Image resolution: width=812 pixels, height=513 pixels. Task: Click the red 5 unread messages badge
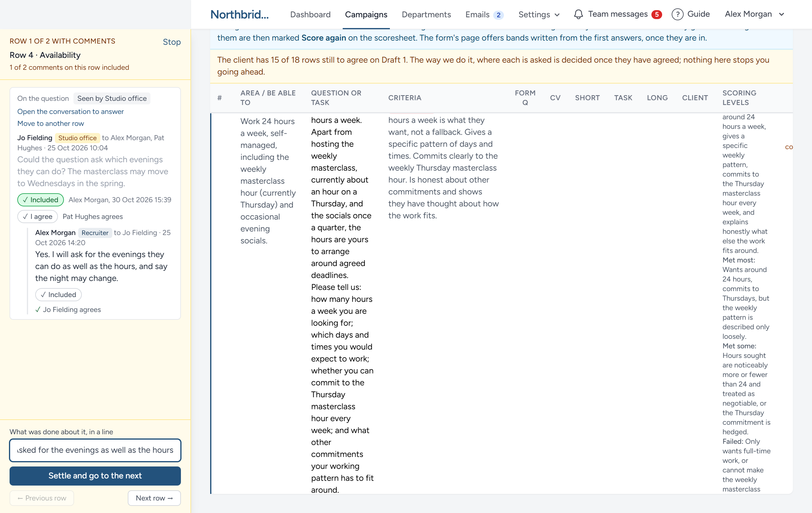click(x=656, y=15)
